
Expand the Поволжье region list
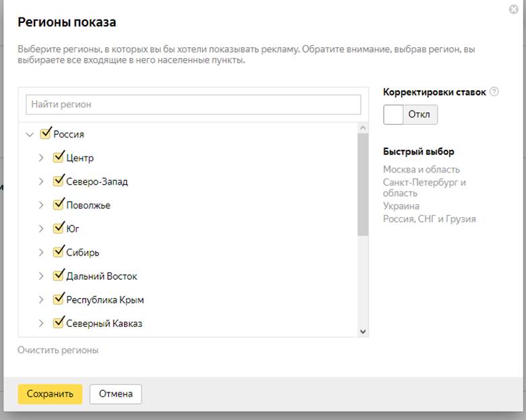click(x=41, y=205)
